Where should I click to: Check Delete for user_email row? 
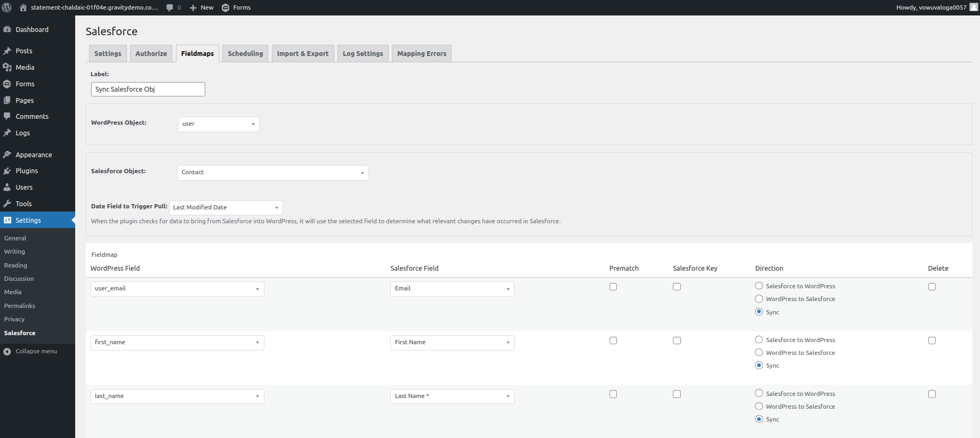pyautogui.click(x=932, y=287)
